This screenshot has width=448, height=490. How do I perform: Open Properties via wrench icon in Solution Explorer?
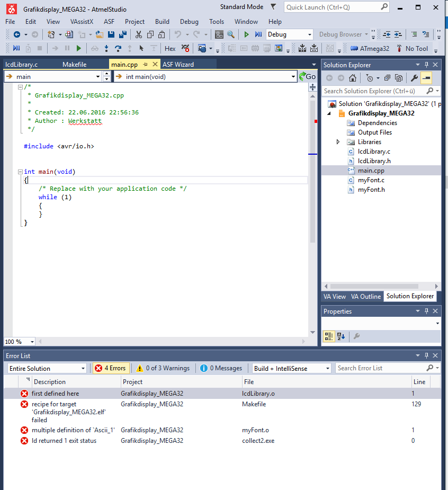tap(415, 78)
